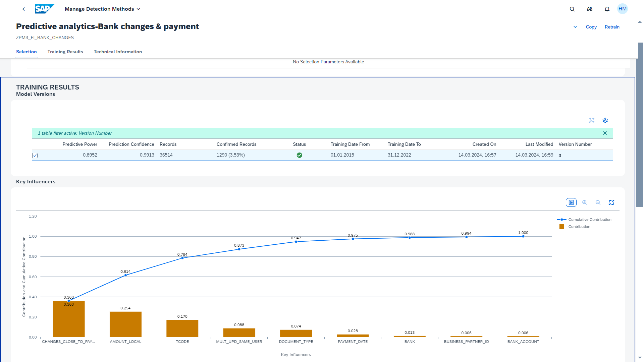Enter chart full screen mode
The image size is (644, 362).
[x=611, y=202]
